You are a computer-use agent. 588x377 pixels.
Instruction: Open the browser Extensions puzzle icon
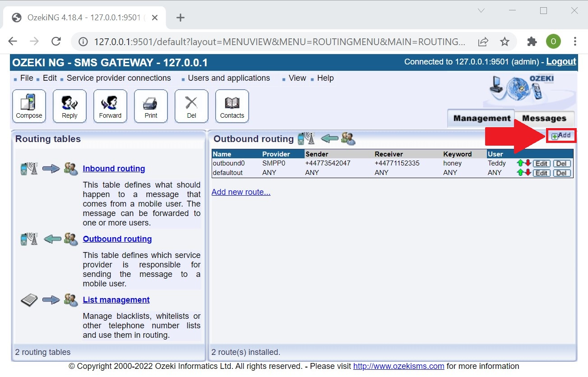(532, 42)
